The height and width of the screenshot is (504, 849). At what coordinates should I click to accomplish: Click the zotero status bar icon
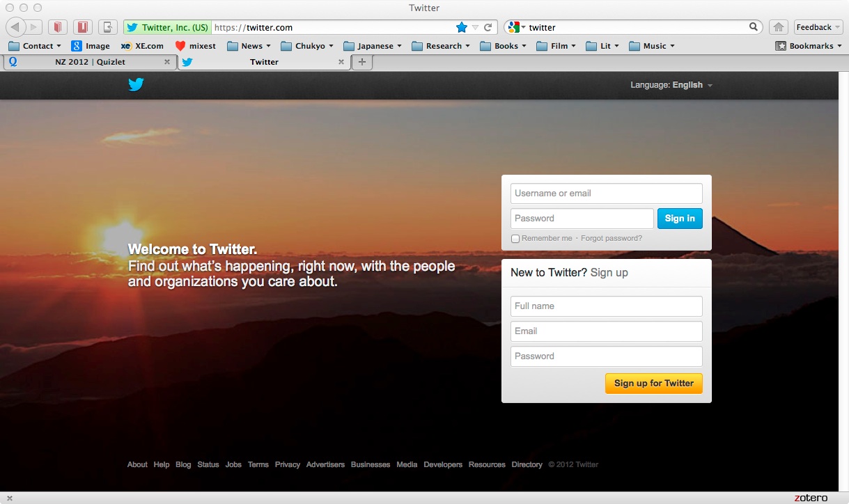(x=811, y=498)
